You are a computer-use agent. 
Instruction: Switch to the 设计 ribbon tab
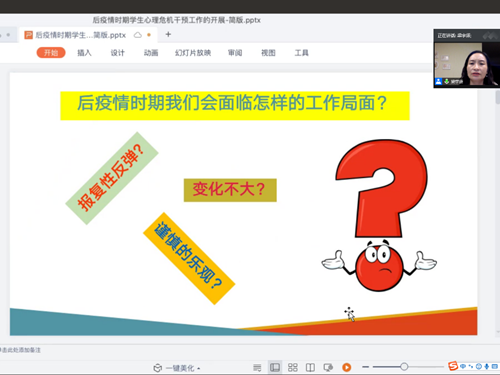118,53
